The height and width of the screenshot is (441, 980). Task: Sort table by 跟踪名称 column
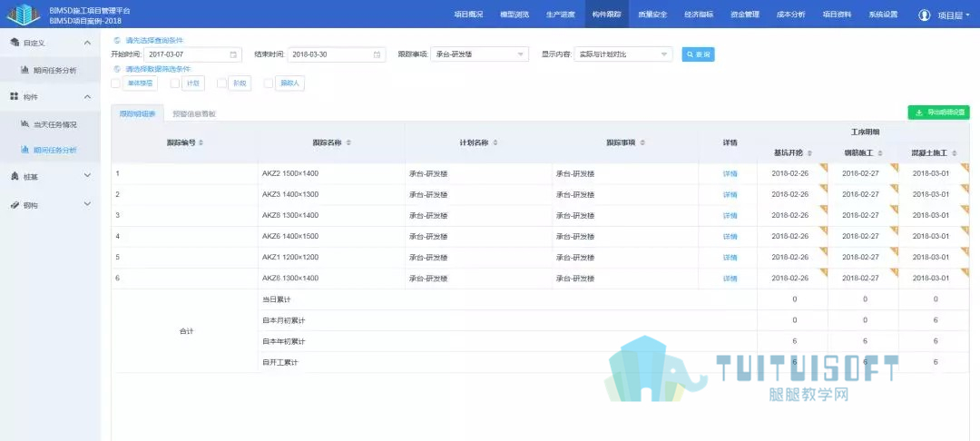click(348, 142)
